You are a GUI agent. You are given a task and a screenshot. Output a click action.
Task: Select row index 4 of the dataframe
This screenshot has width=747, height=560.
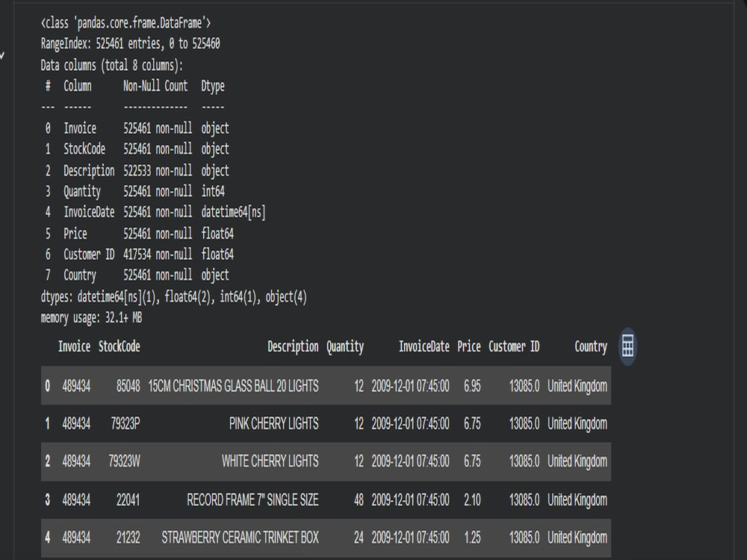[47, 538]
